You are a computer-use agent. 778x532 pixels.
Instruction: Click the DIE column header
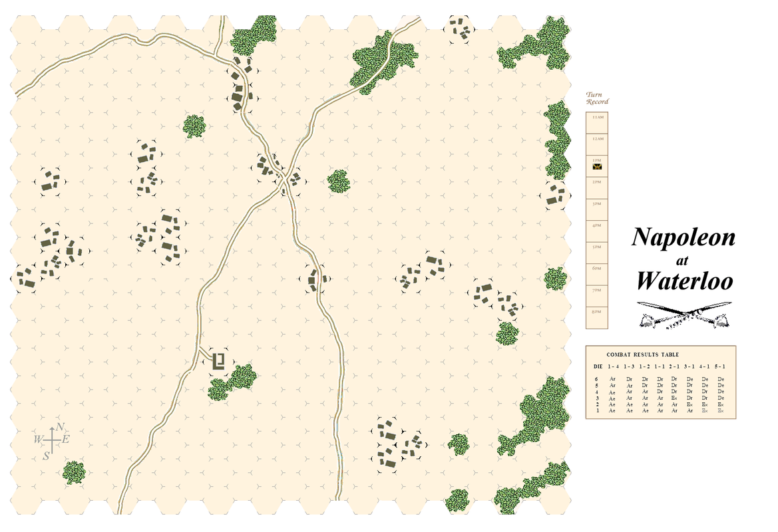click(x=598, y=367)
